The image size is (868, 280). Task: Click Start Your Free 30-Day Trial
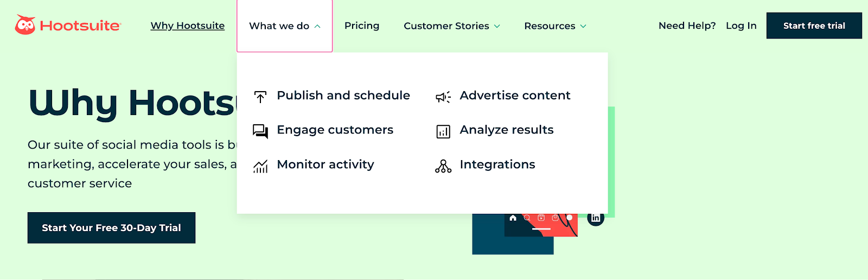pyautogui.click(x=111, y=228)
